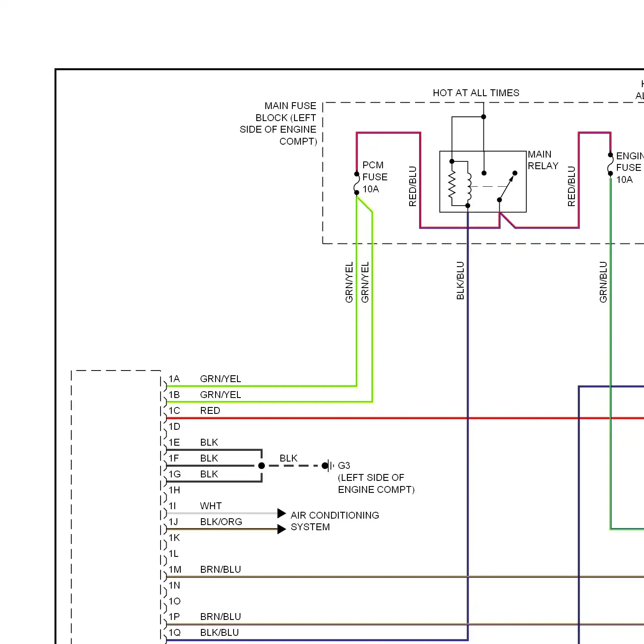Click the vertical BLK/BLU wire label
The image size is (644, 644).
(460, 280)
